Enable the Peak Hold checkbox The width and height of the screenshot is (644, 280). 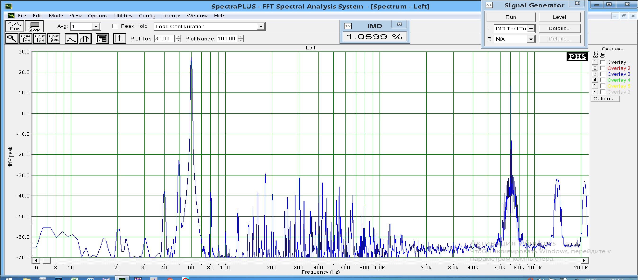(x=115, y=26)
